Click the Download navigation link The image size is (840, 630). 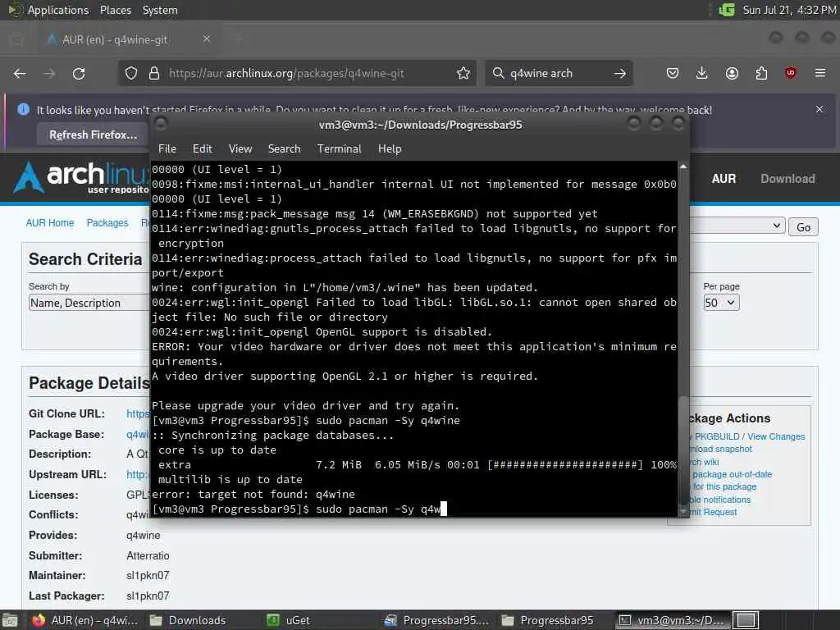(x=788, y=179)
